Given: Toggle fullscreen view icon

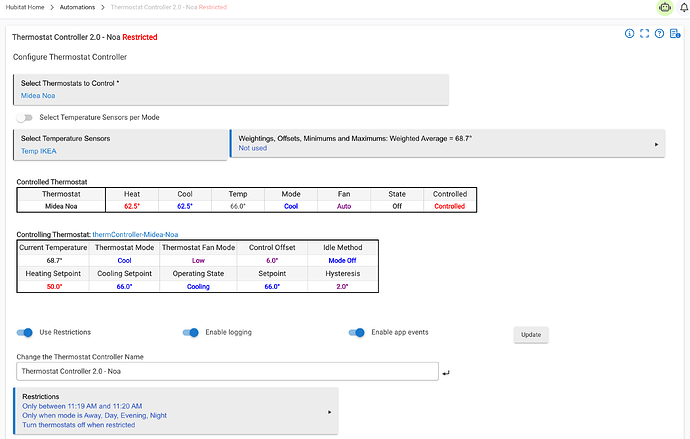Looking at the screenshot, I should pyautogui.click(x=644, y=33).
